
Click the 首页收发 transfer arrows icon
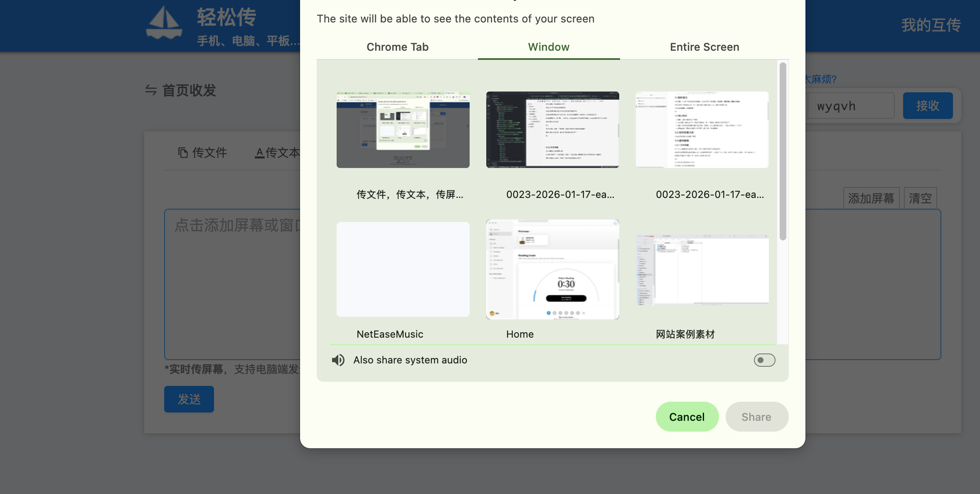click(x=151, y=90)
